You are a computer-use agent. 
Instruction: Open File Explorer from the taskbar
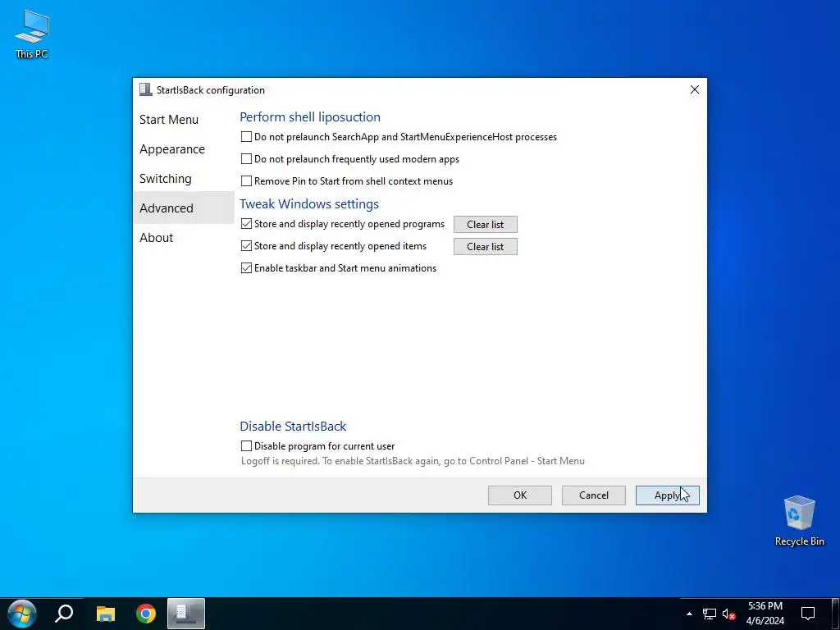106,614
